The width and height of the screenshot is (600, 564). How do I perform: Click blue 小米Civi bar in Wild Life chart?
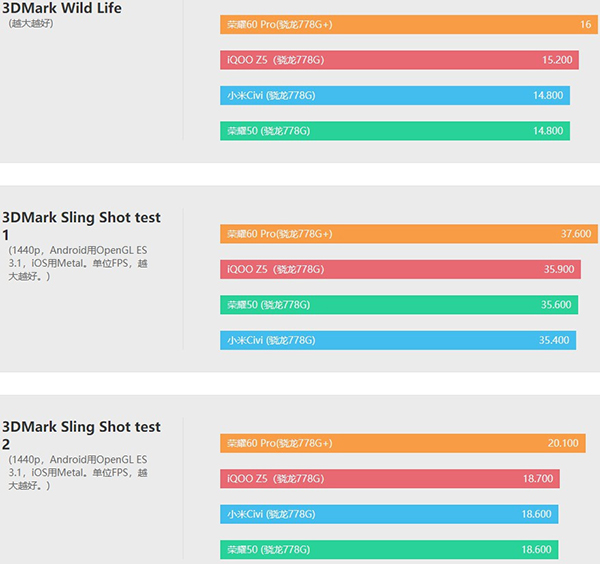pos(395,96)
